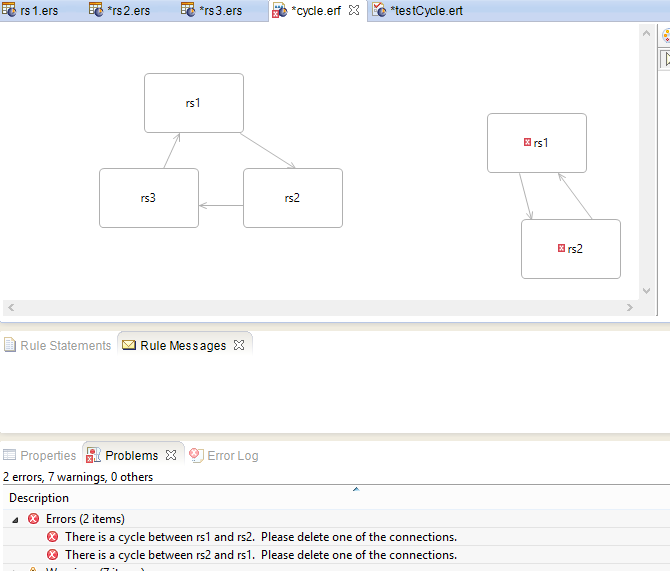Click the sort indicator arrow above Description

pos(356,489)
